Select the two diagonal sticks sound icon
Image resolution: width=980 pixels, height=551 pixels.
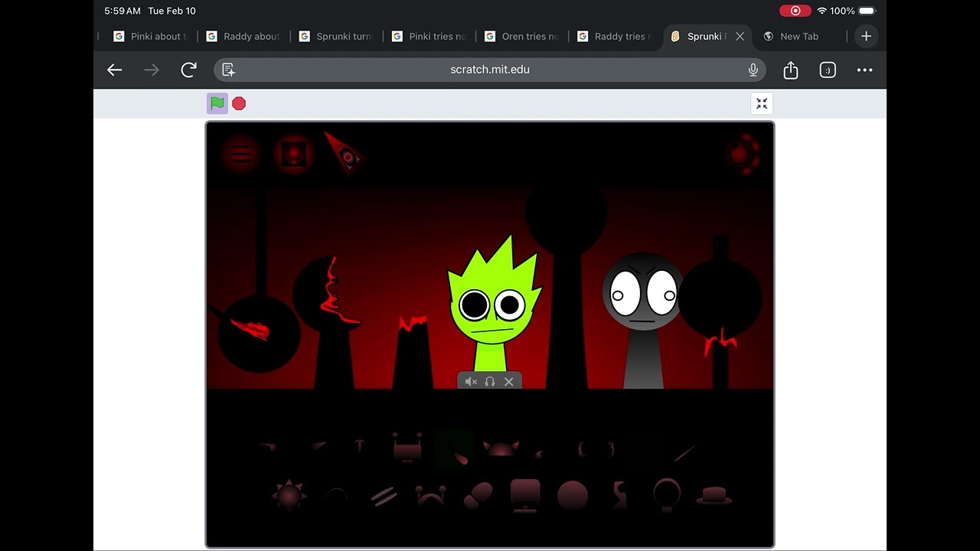[x=384, y=496]
